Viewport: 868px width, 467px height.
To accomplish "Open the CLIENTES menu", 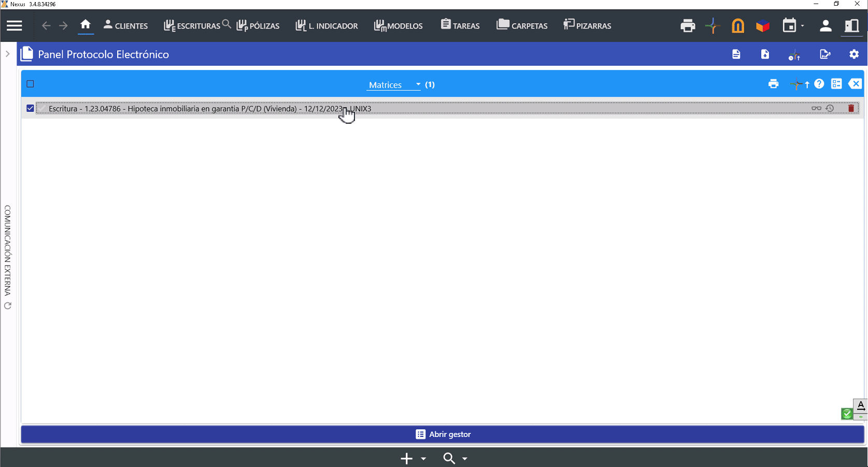I will click(125, 25).
